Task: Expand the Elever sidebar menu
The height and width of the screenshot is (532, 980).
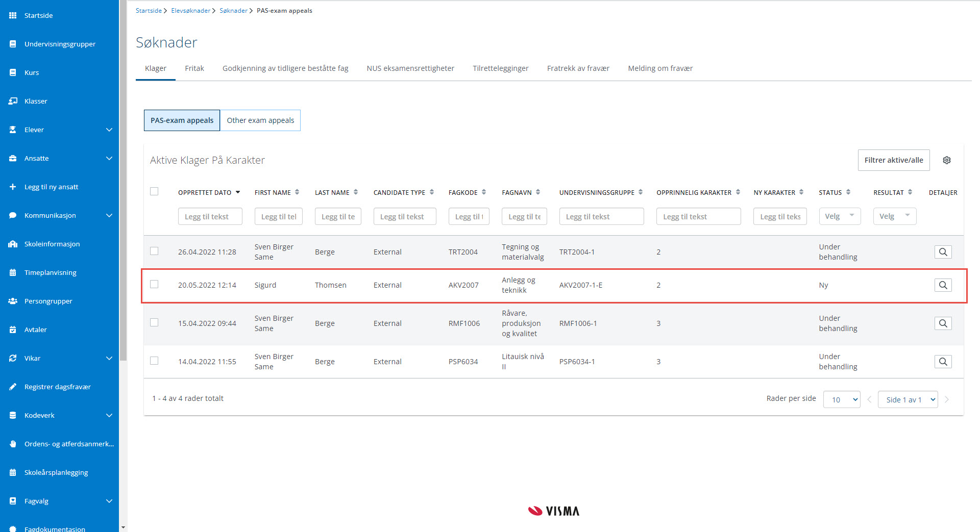Action: pyautogui.click(x=109, y=130)
